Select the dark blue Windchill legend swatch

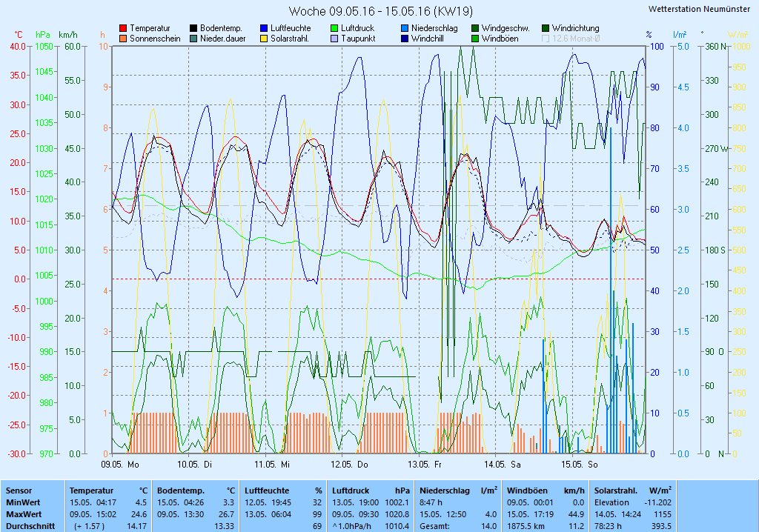coord(405,39)
